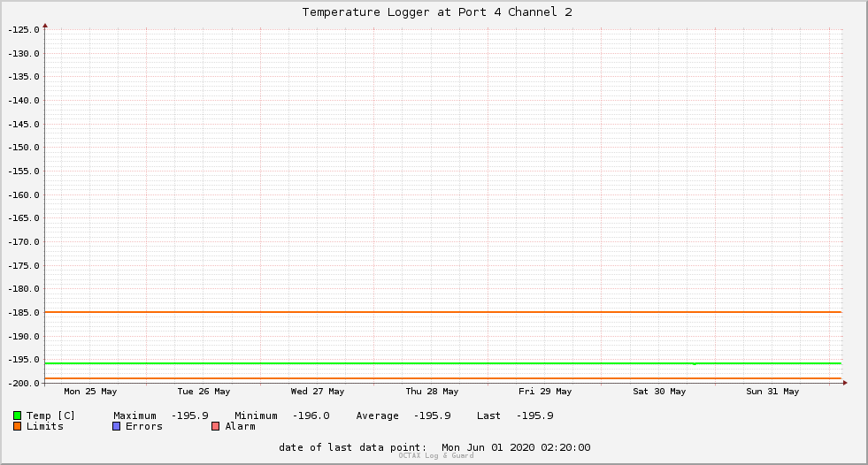Click the -190.0 y-axis label

tap(24, 337)
